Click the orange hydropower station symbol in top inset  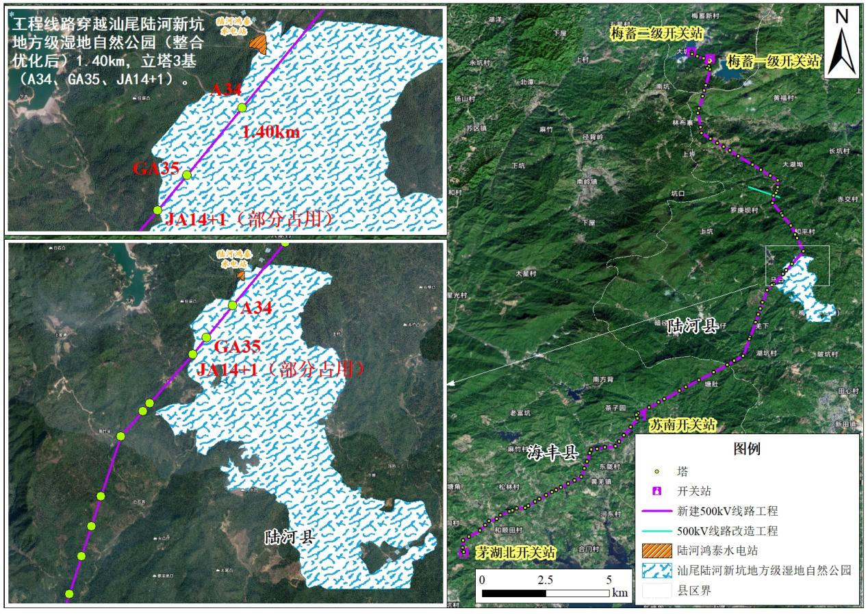(259, 44)
